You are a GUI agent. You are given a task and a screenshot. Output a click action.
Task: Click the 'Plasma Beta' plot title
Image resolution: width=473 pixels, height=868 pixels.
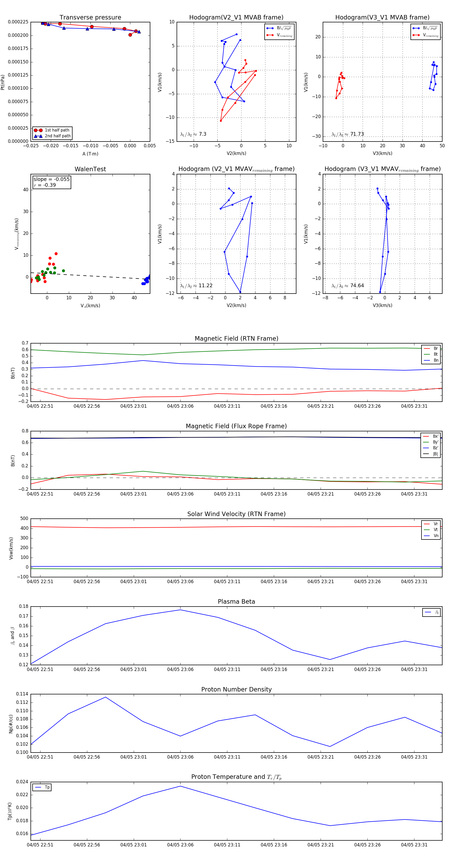(236, 602)
